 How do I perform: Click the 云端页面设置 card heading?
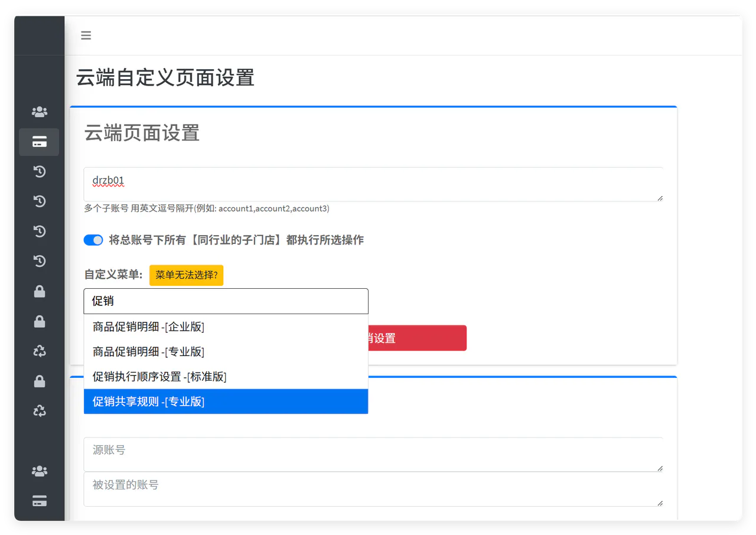[x=142, y=133]
